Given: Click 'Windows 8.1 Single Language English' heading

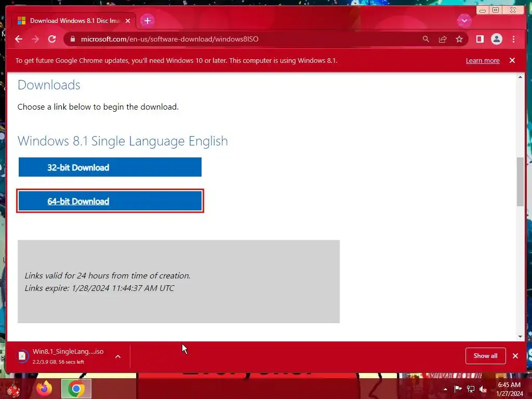Looking at the screenshot, I should (123, 141).
